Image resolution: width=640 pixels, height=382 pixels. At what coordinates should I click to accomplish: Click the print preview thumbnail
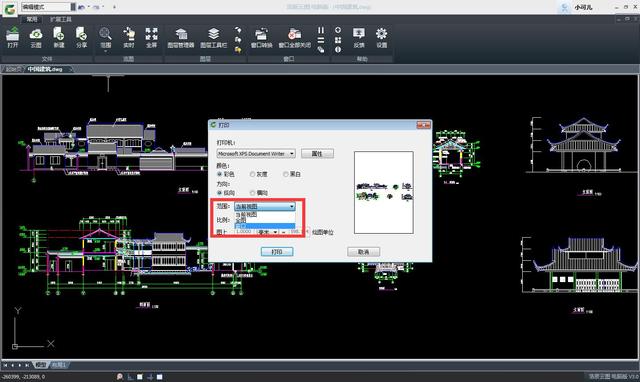tap(384, 193)
